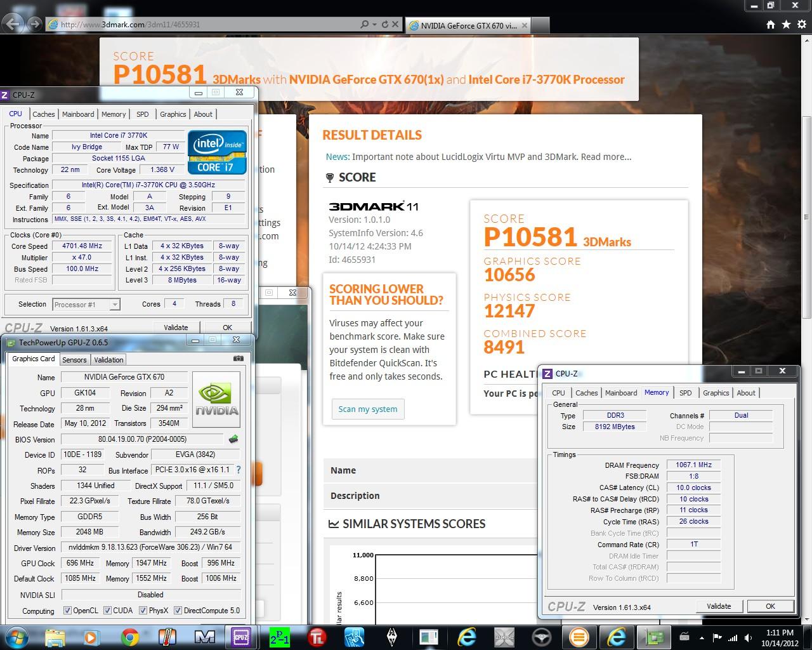Click the GPU-Z screenshot camera icon
This screenshot has width=812, height=650.
pyautogui.click(x=238, y=359)
